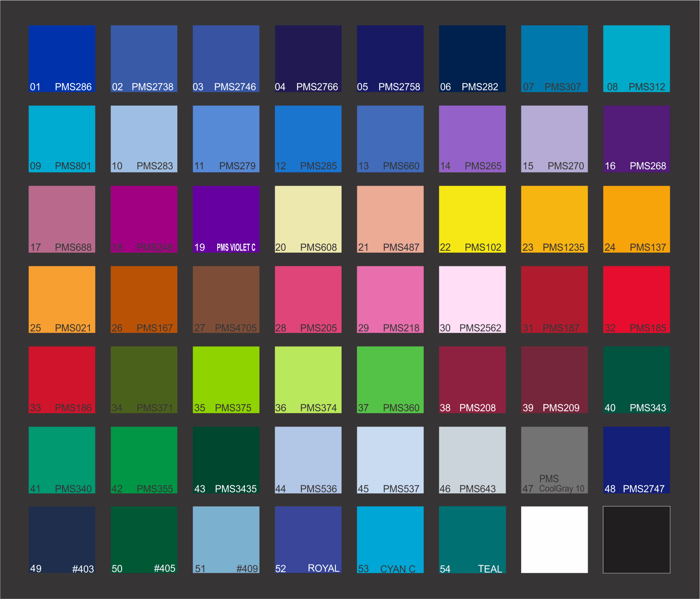Click swatch 50 #405

(144, 540)
